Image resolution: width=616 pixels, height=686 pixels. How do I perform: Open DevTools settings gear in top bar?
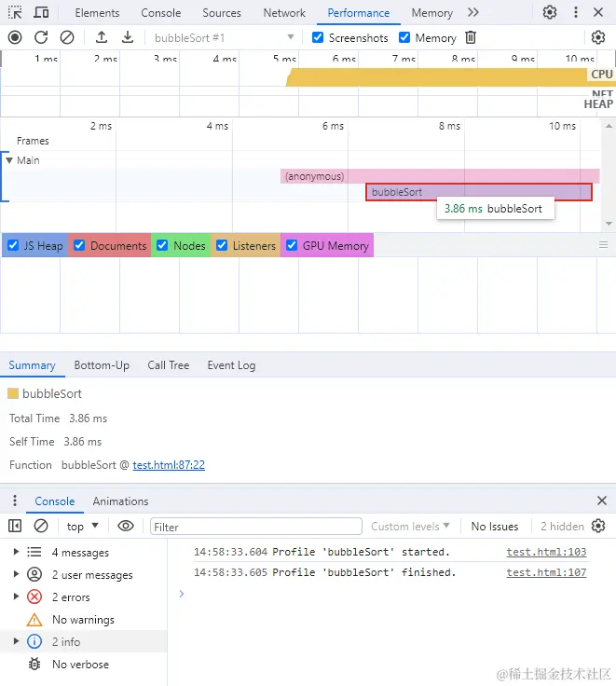tap(550, 13)
